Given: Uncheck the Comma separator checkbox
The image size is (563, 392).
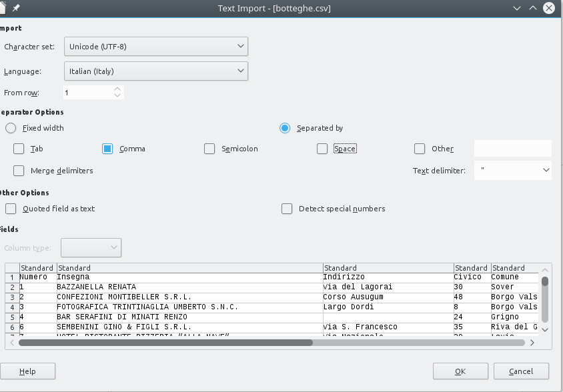Looking at the screenshot, I should coord(107,149).
